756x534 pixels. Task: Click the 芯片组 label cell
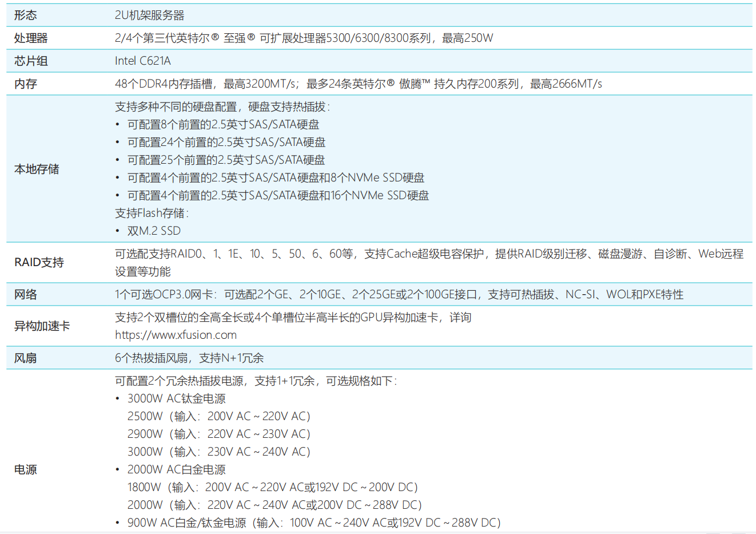tap(31, 61)
